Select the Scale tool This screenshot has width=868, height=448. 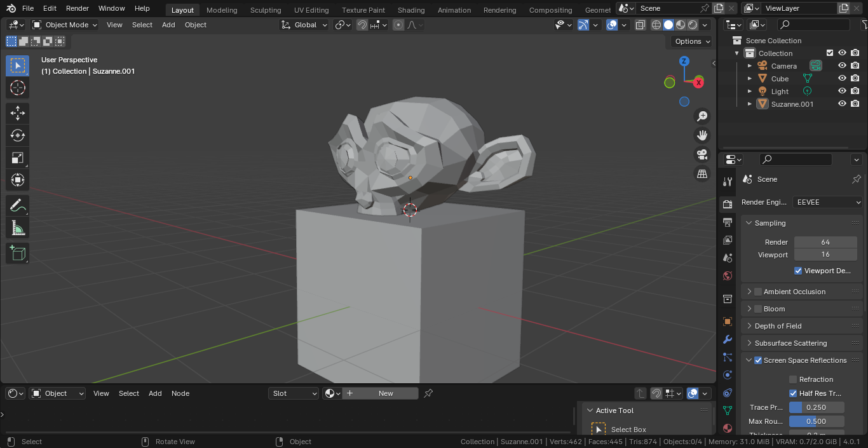click(x=18, y=158)
